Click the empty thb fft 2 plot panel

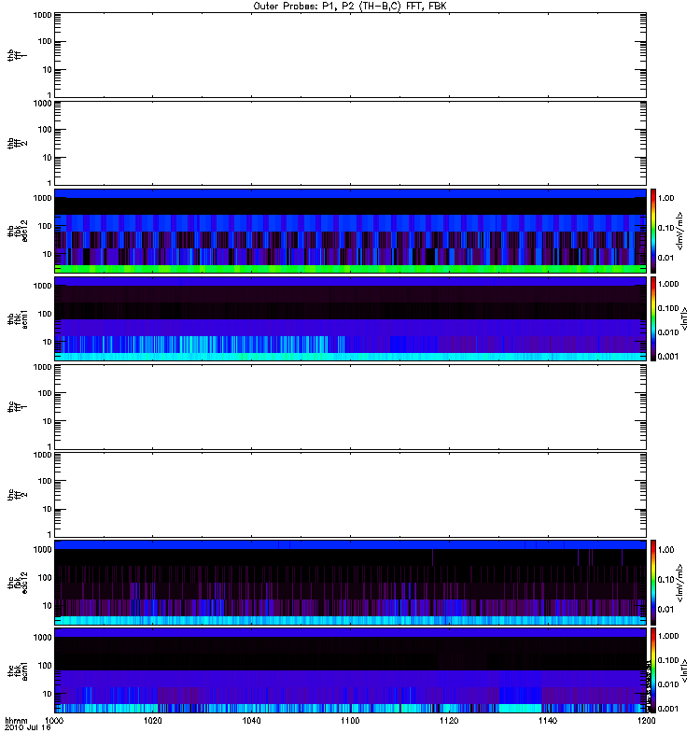click(x=350, y=143)
